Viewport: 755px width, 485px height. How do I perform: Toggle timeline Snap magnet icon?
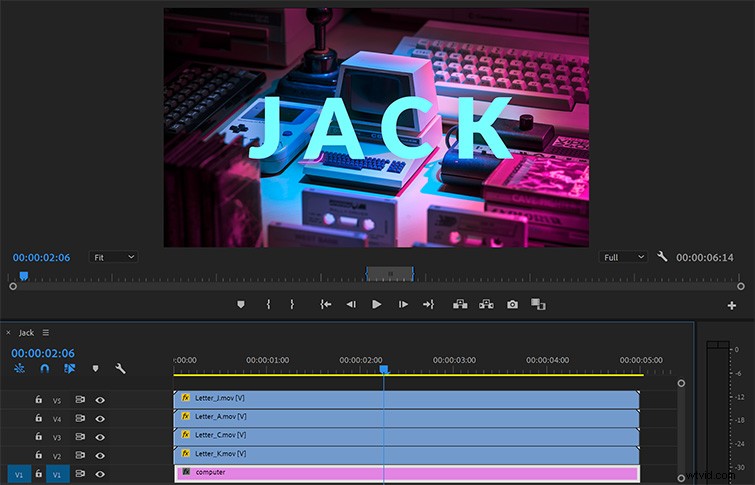point(44,369)
